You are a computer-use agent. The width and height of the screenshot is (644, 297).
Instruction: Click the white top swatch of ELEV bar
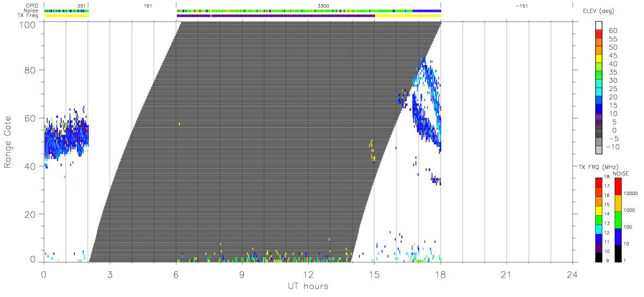(x=598, y=26)
